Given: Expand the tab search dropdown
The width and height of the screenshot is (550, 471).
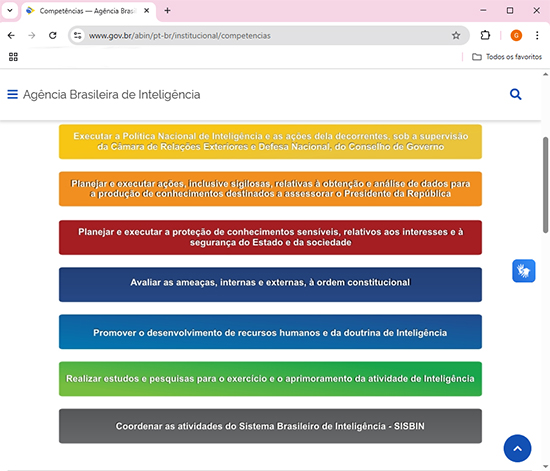Looking at the screenshot, I should pyautogui.click(x=10, y=11).
